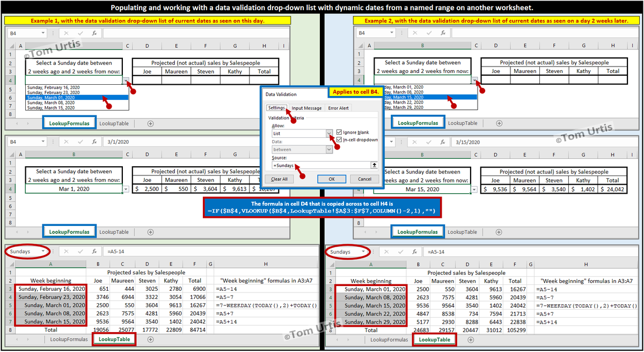Click the Clear All button in Data Validation
Viewport: 644px width, 352px height.
coord(280,179)
